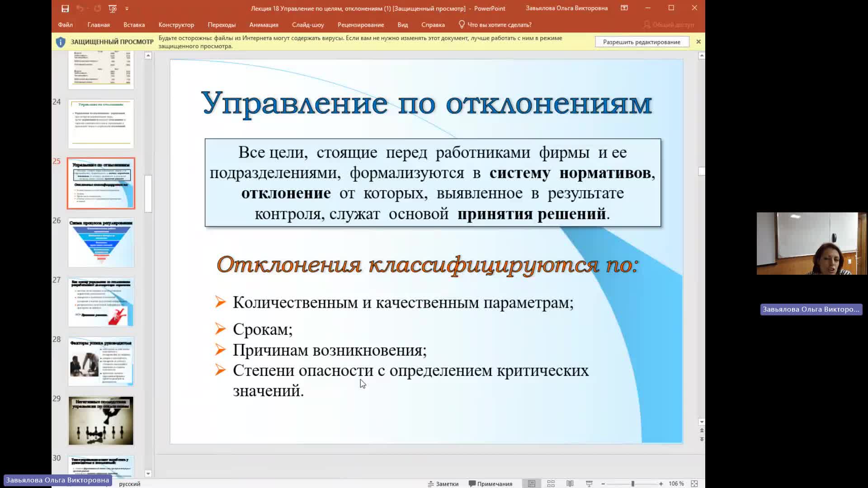The image size is (868, 488).
Task: Select slide 30 thumbnail
Action: coord(101,466)
